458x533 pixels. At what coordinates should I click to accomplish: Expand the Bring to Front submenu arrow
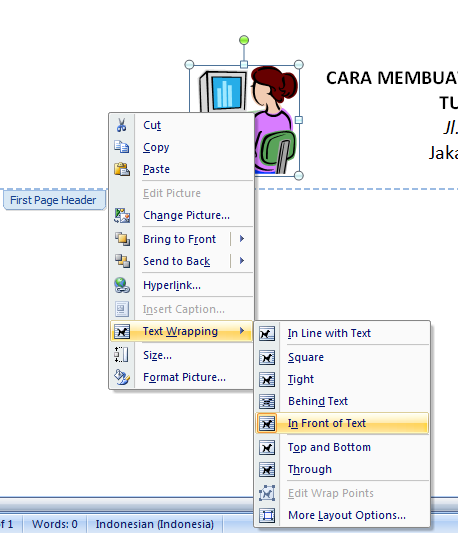242,239
